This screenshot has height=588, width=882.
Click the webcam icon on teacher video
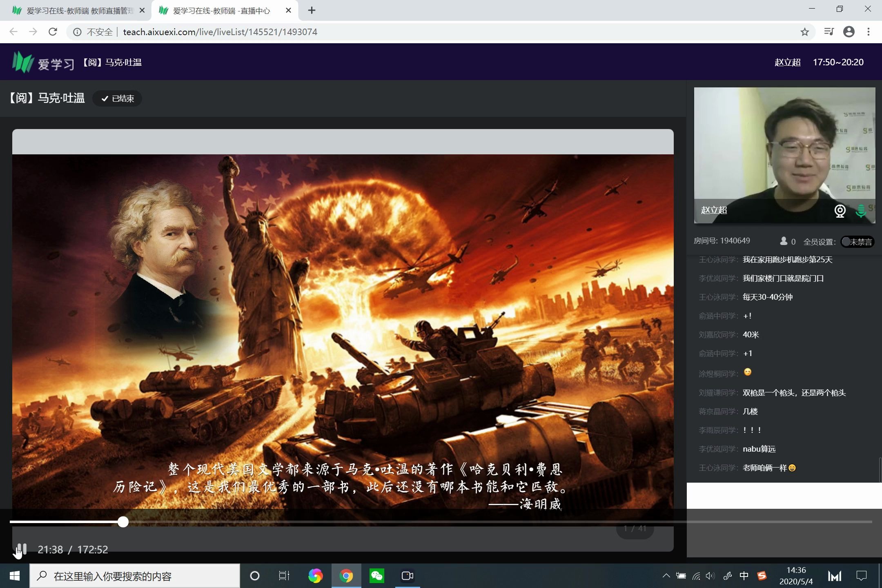coord(840,211)
